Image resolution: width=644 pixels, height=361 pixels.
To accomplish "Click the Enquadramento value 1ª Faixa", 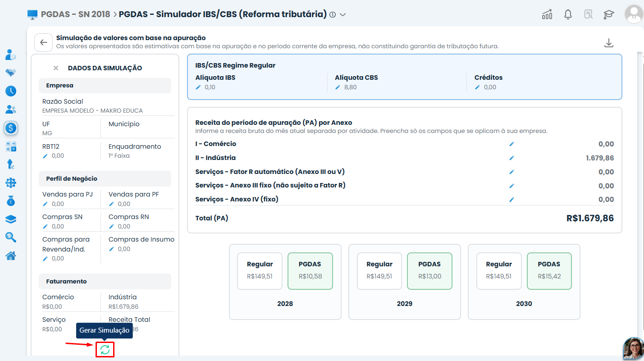I will 119,155.
